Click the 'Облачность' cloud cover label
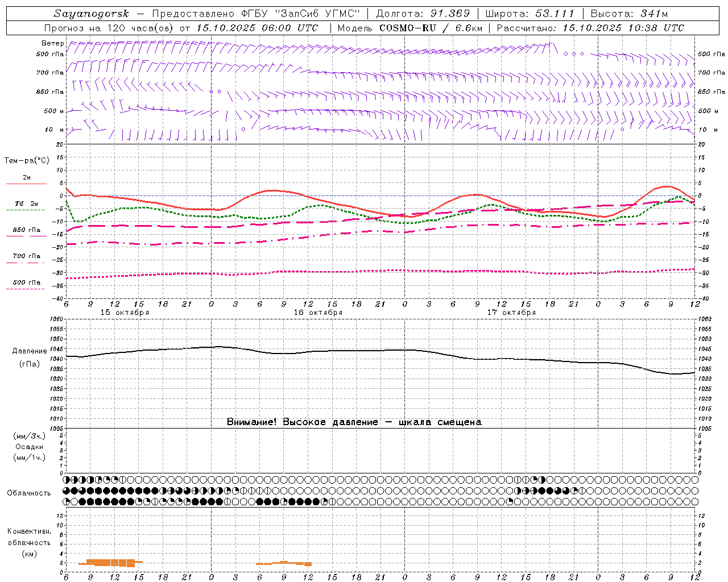This screenshot has height=582, width=728. (29, 493)
